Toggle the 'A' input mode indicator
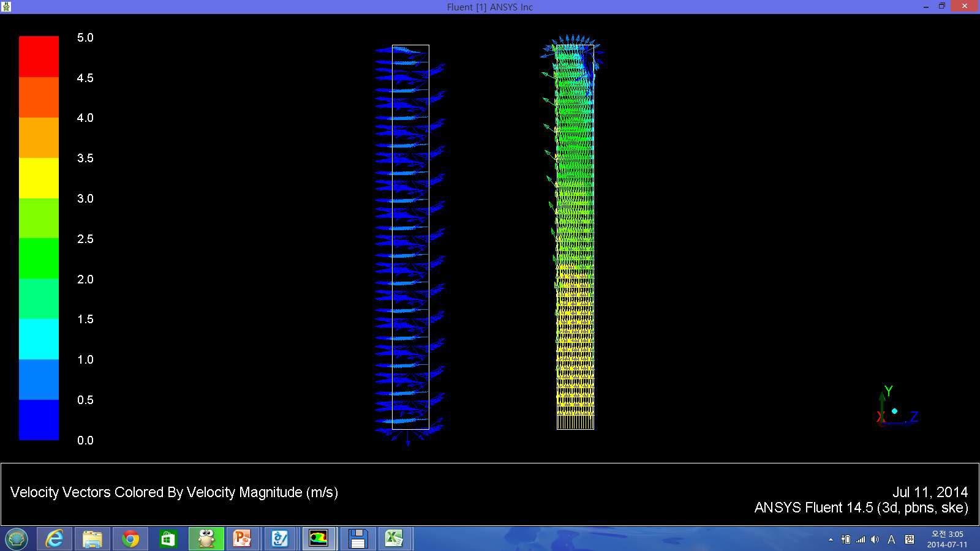Viewport: 980px width, 551px height. [891, 539]
